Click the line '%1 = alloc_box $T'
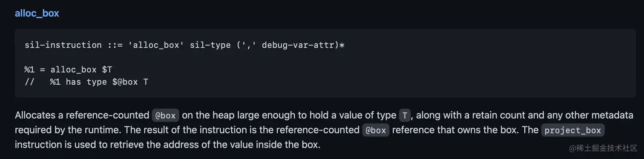Screen dimensions: 644x159 tap(68, 69)
